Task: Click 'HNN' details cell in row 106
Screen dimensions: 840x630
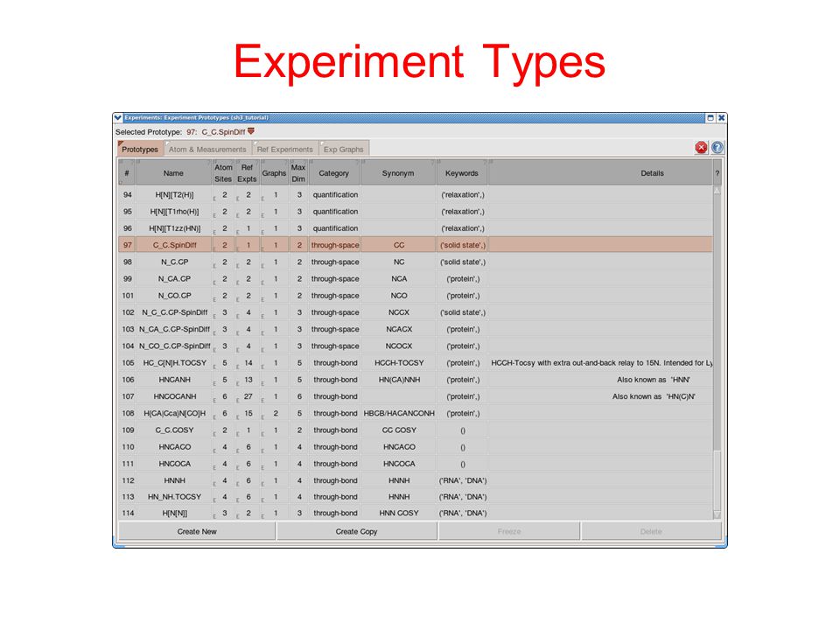Action: click(600, 380)
